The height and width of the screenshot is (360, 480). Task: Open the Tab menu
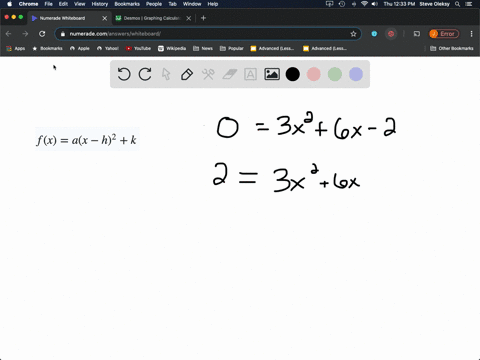point(172,4)
